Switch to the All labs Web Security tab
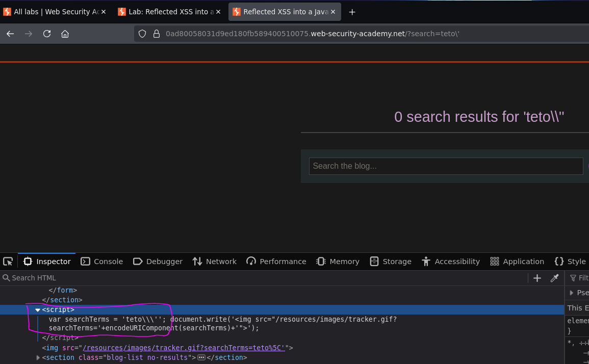This screenshot has width=589, height=364. [55, 12]
